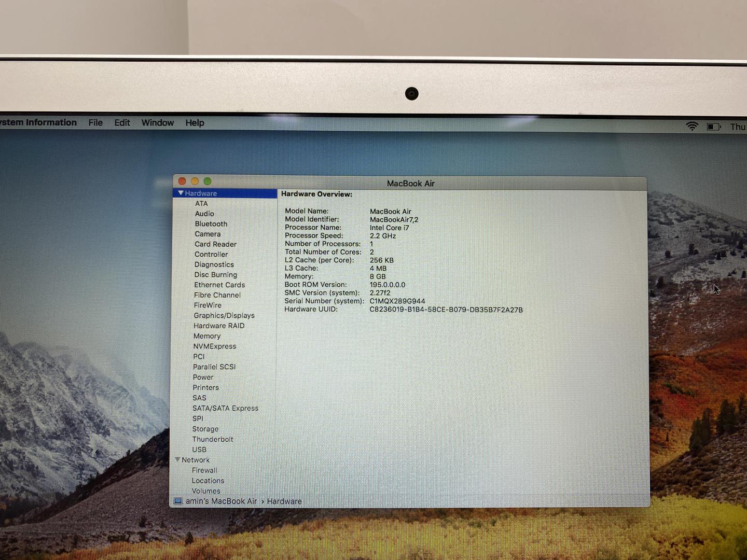The width and height of the screenshot is (747, 560).
Task: Select USB in the sidebar
Action: tap(199, 450)
